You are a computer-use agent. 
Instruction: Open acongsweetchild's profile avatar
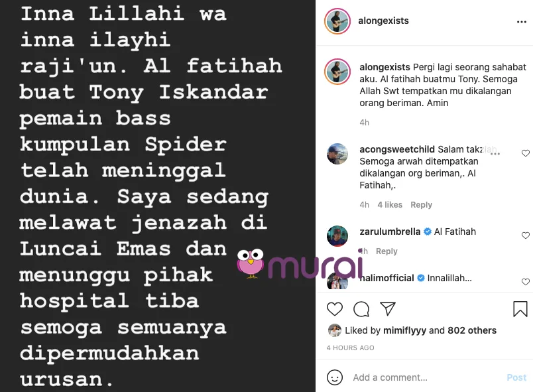(337, 154)
